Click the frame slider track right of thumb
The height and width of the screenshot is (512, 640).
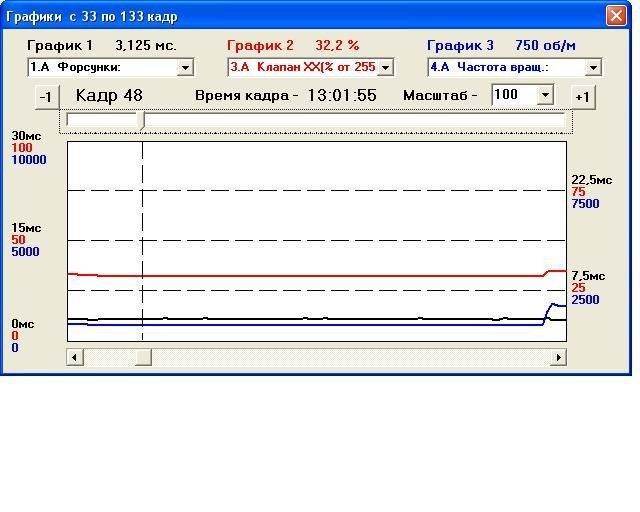(350, 120)
